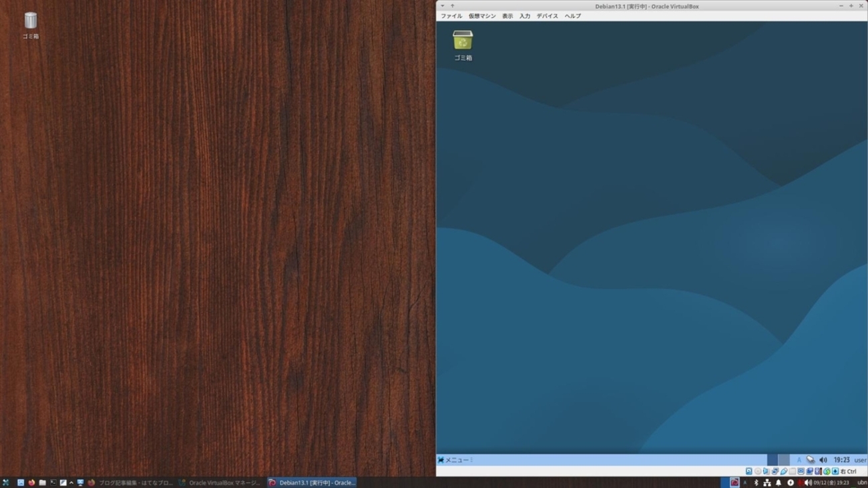Viewport: 868px width, 488px height.
Task: Launch Firefox from the host panel launcher
Action: (x=31, y=483)
